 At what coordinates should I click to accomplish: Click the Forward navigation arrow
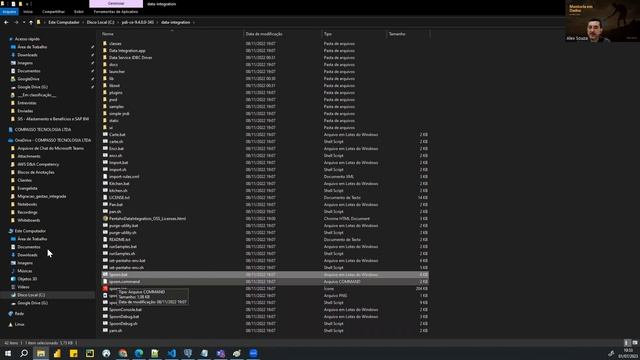[x=16, y=22]
